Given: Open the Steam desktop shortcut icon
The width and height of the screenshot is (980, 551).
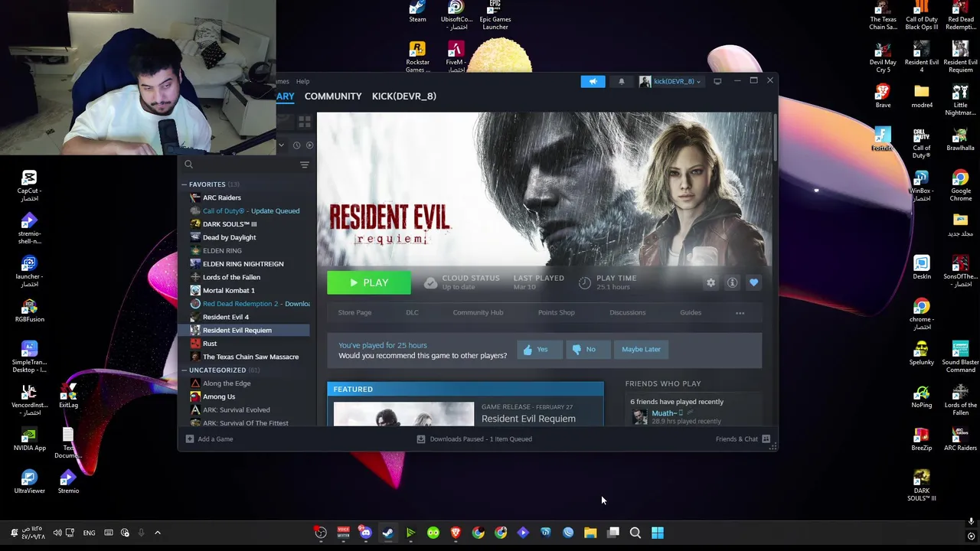Looking at the screenshot, I should (417, 11).
